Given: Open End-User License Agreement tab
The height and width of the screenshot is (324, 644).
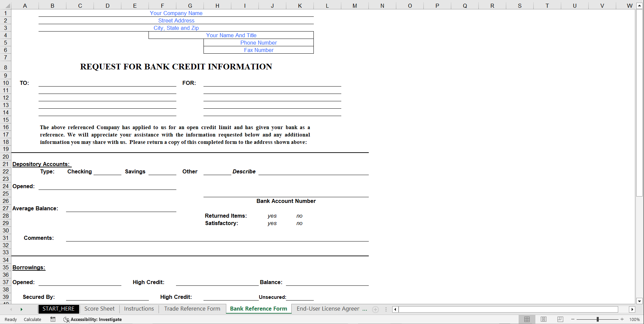Looking at the screenshot, I should pyautogui.click(x=328, y=309).
